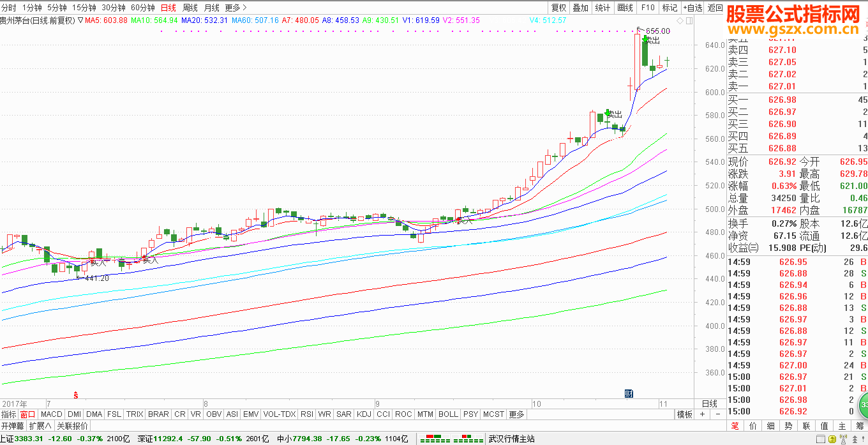Select the TRIX indicator tab
Viewport: 868px width, 445px height.
(x=135, y=414)
